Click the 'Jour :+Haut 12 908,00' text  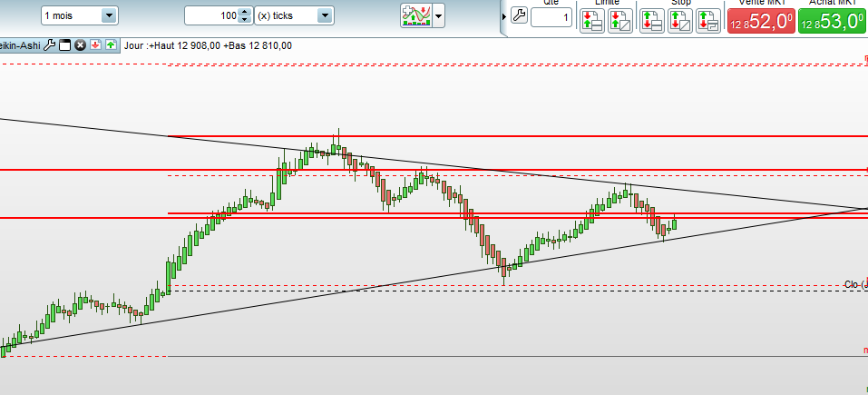pyautogui.click(x=173, y=45)
